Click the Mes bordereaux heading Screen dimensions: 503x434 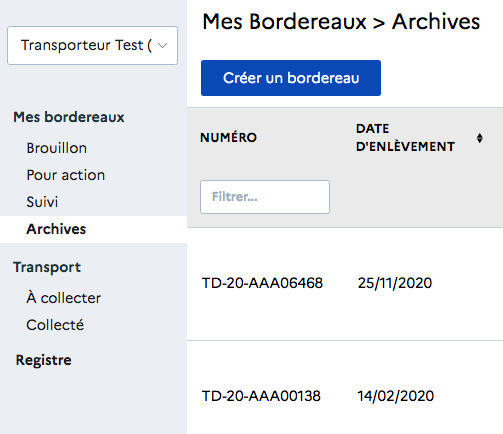[69, 117]
